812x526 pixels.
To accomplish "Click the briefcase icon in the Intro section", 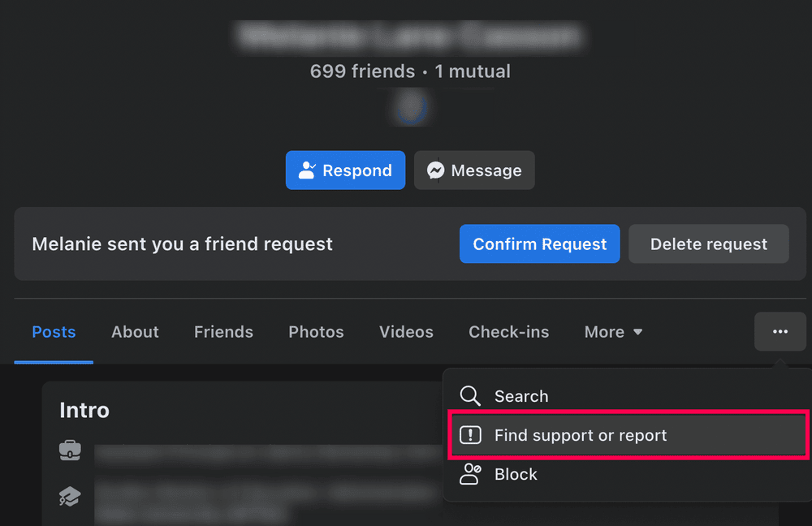I will point(70,451).
